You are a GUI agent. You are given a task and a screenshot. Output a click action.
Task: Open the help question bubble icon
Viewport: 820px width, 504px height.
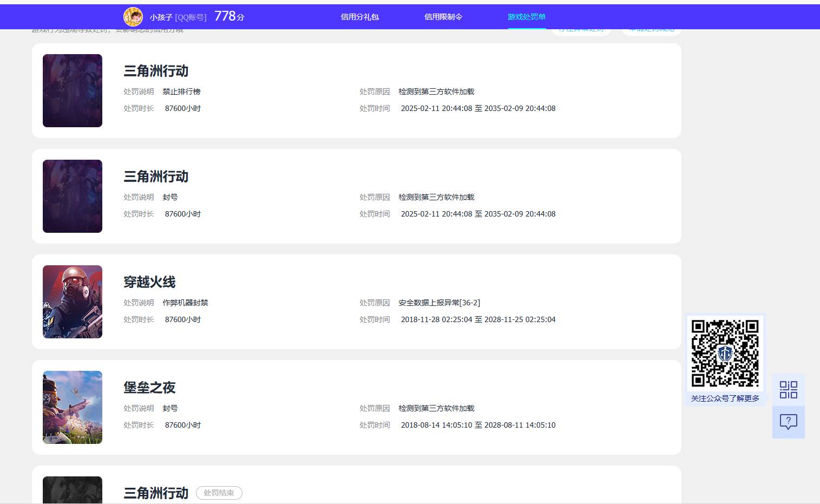click(788, 422)
